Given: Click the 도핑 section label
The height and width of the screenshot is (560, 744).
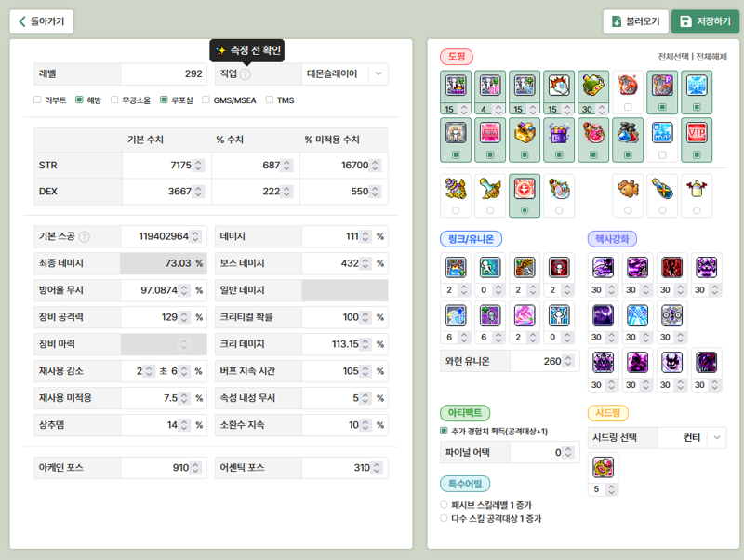Looking at the screenshot, I should [457, 57].
